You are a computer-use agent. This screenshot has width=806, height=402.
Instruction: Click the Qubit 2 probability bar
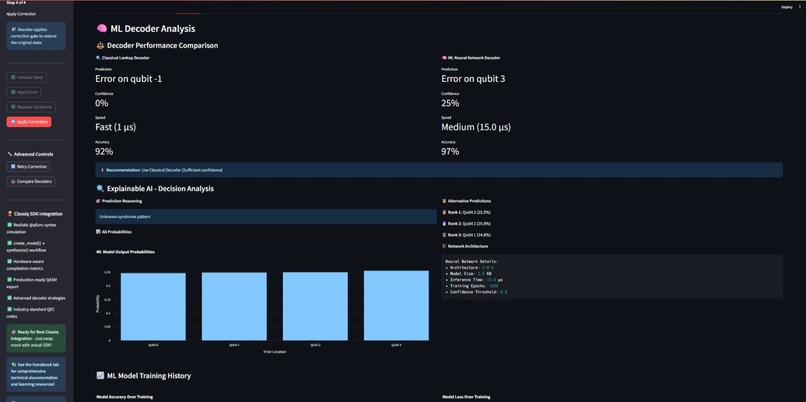coord(315,306)
